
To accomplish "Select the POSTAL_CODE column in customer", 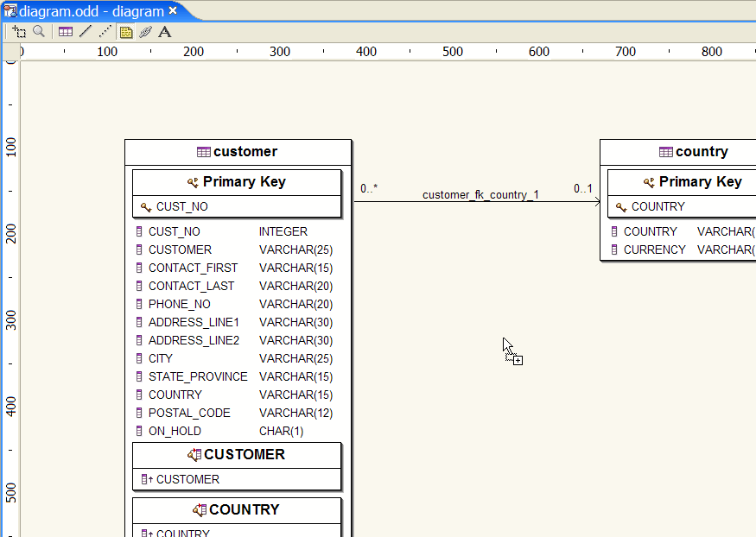I will tap(189, 413).
